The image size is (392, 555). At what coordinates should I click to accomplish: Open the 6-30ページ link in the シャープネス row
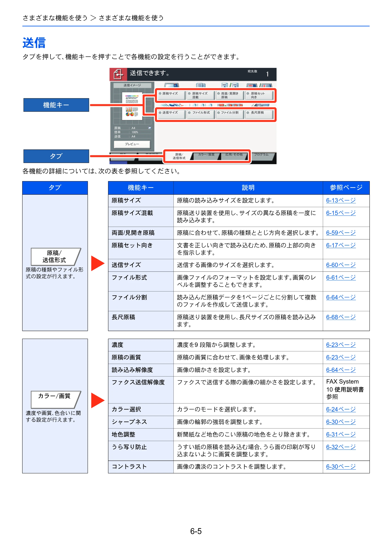[341, 422]
